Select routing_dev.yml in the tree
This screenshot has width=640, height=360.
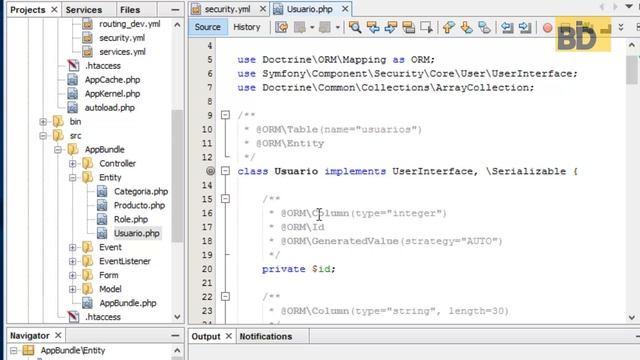[129, 24]
